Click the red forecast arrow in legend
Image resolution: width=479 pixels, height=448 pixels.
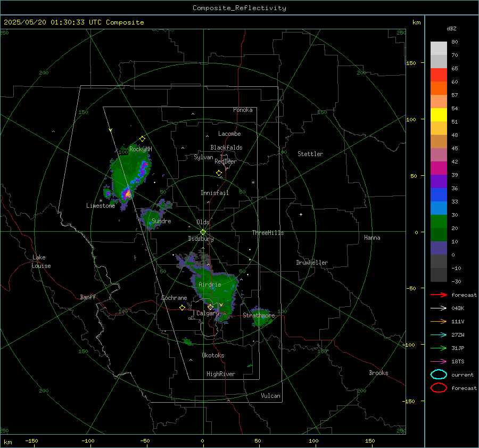tap(439, 295)
